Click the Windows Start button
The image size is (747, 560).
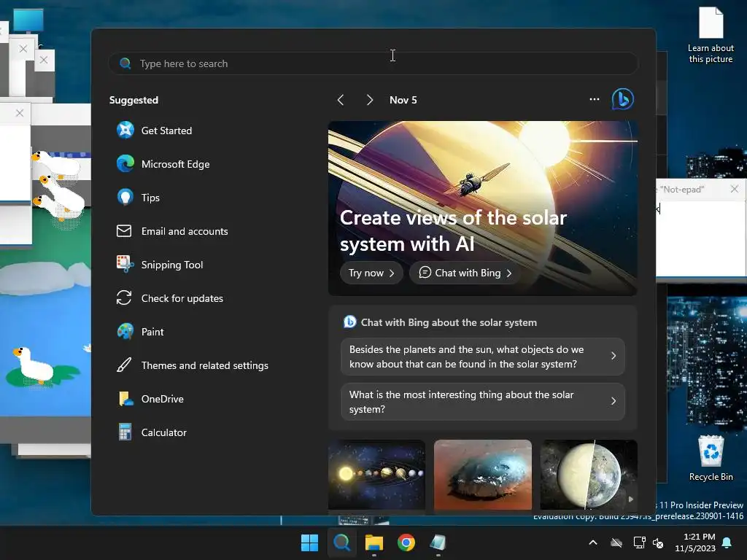pyautogui.click(x=309, y=542)
